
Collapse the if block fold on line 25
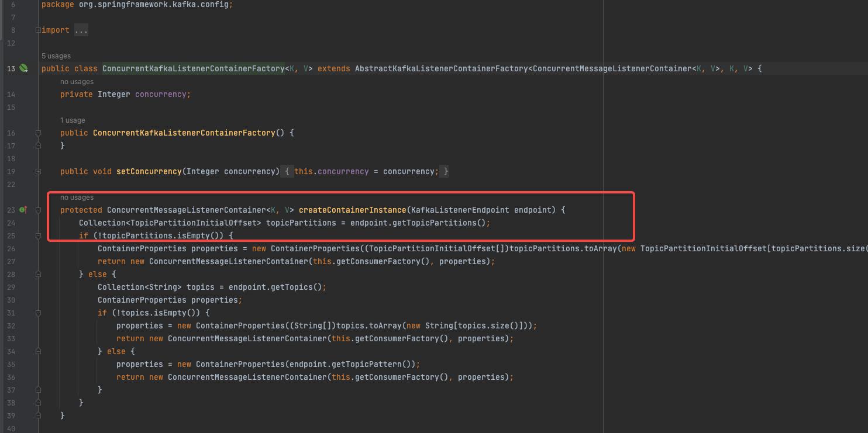(38, 235)
